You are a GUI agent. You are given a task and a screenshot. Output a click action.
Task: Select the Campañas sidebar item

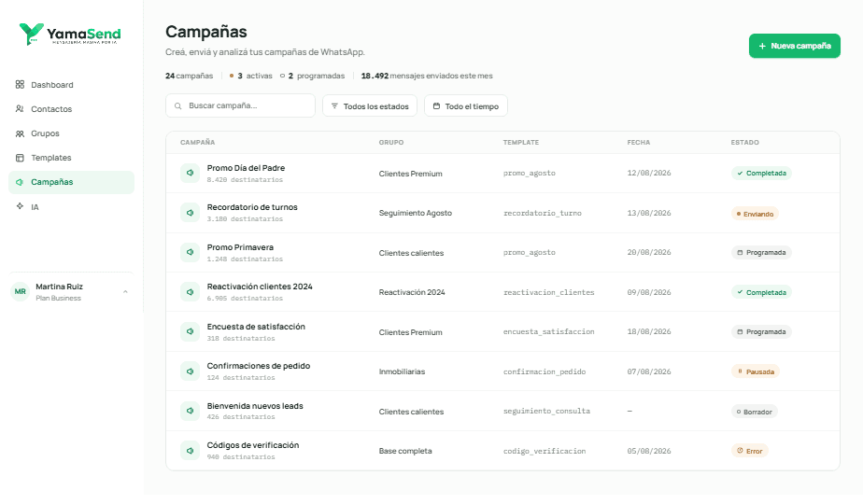[71, 182]
